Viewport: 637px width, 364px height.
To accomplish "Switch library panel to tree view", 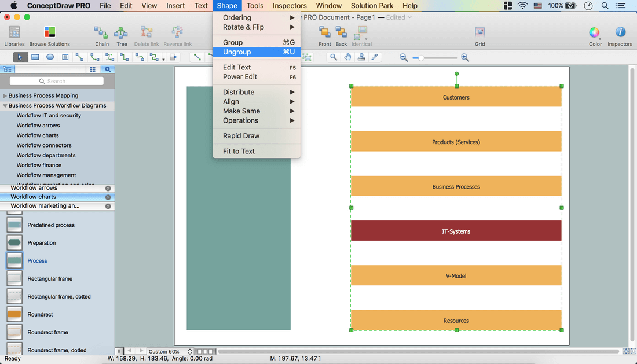I will pos(7,69).
